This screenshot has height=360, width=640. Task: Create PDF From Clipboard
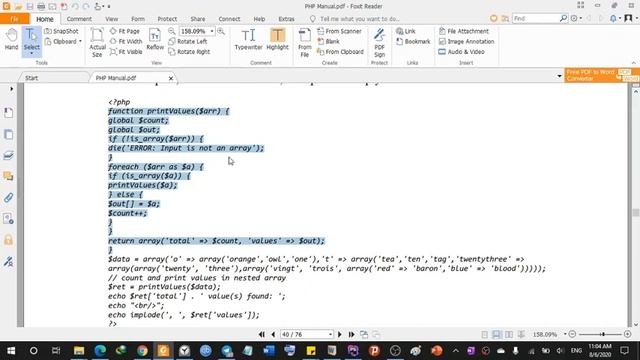coord(340,52)
